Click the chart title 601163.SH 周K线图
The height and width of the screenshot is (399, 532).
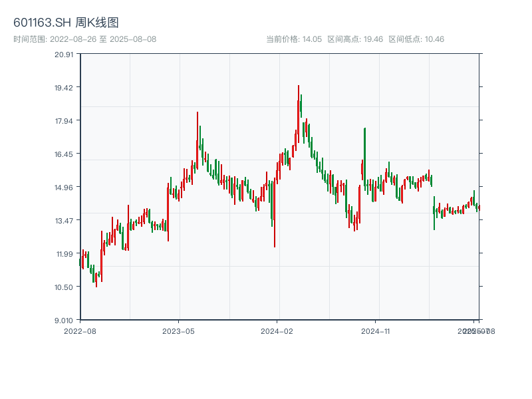tap(66, 23)
